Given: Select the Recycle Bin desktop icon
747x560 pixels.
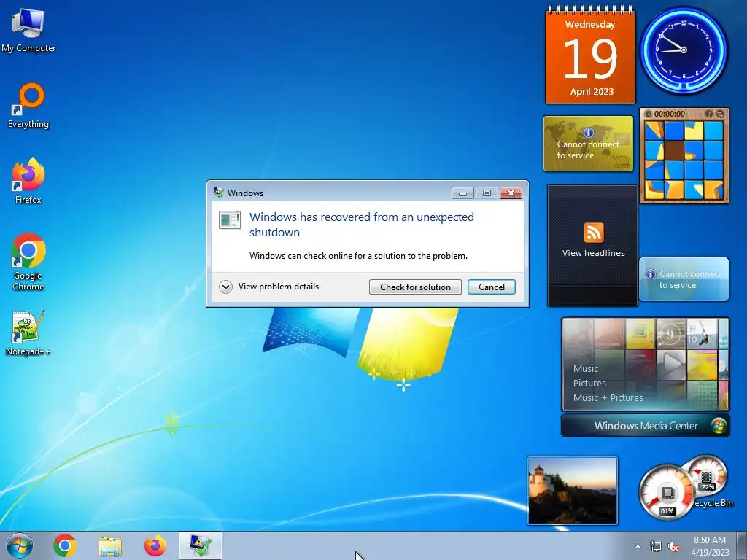Looking at the screenshot, I should tap(713, 503).
